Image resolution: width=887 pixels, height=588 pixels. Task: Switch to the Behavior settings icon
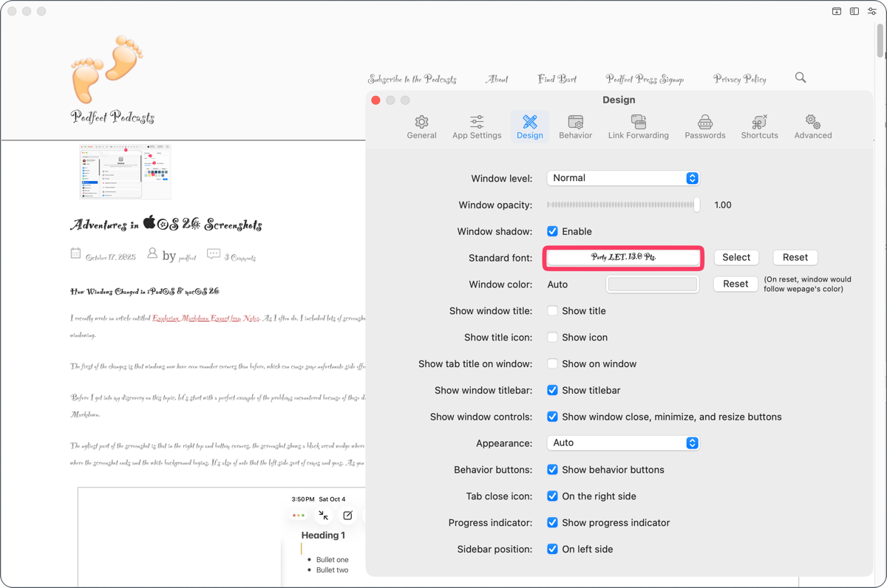pos(575,126)
